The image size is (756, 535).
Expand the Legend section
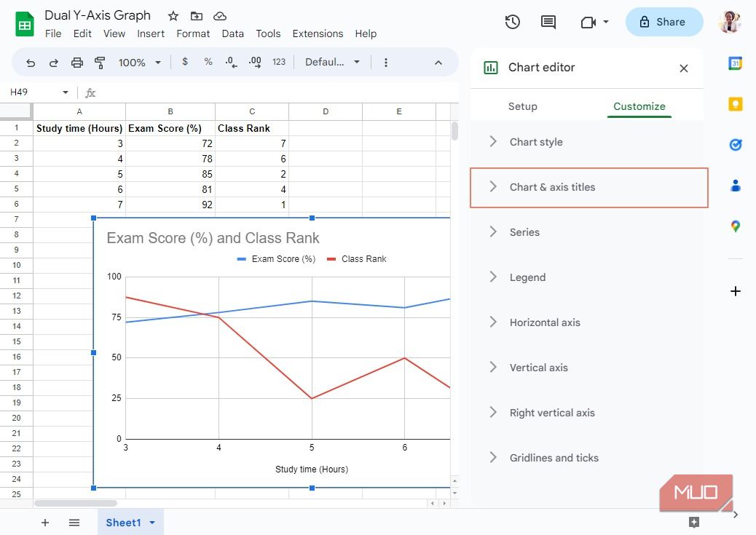(527, 277)
